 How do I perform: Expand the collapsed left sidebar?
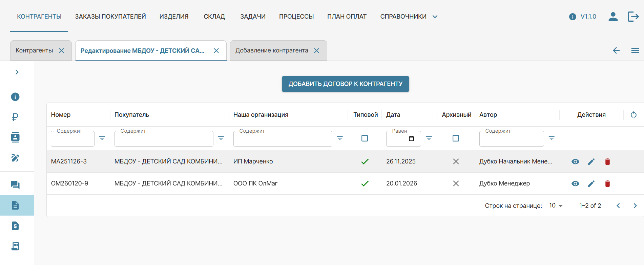click(17, 72)
